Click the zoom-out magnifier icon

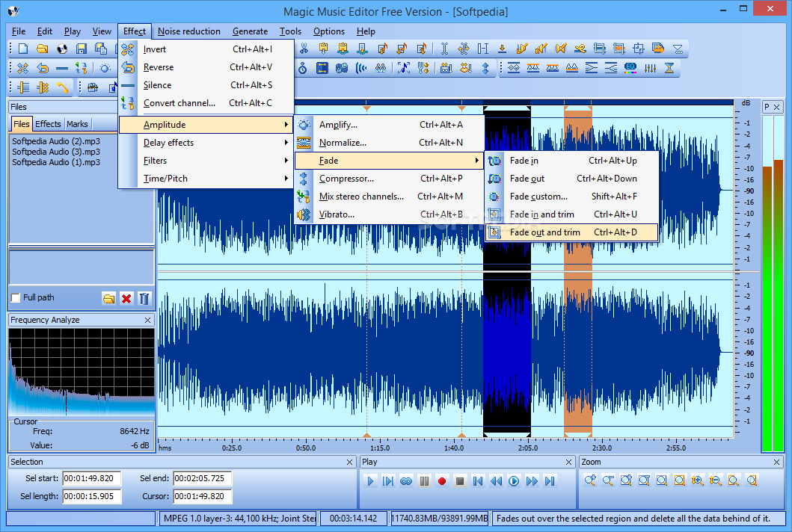(608, 480)
